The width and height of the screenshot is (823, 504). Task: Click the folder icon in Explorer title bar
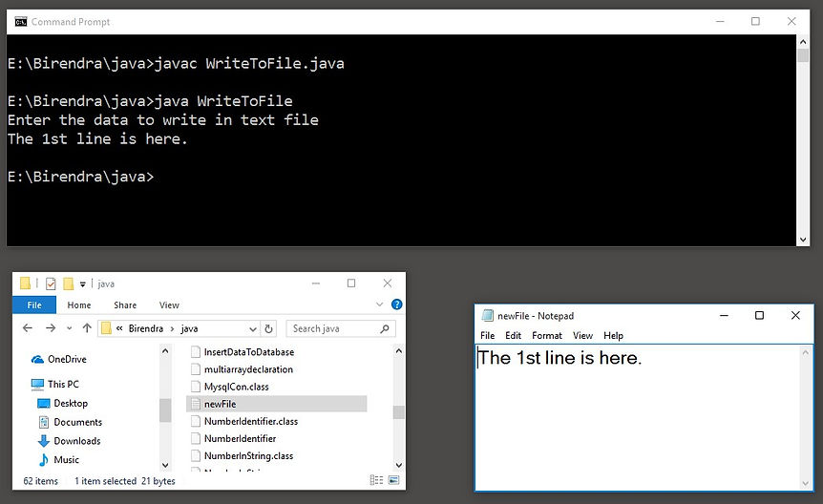coord(25,283)
